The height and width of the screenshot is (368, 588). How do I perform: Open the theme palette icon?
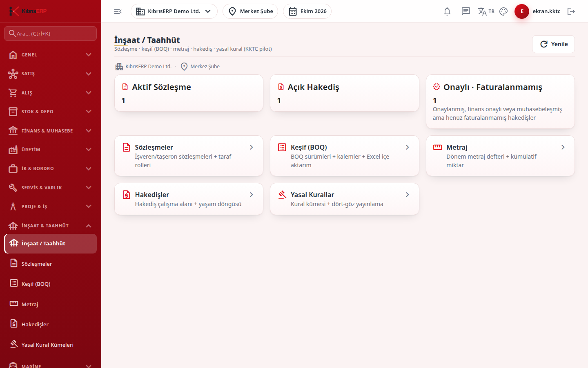(x=503, y=11)
